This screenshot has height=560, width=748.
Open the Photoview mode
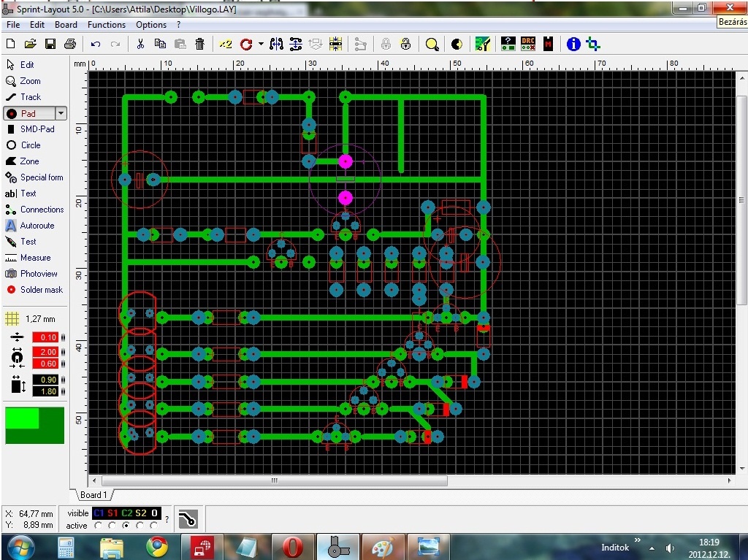point(38,274)
